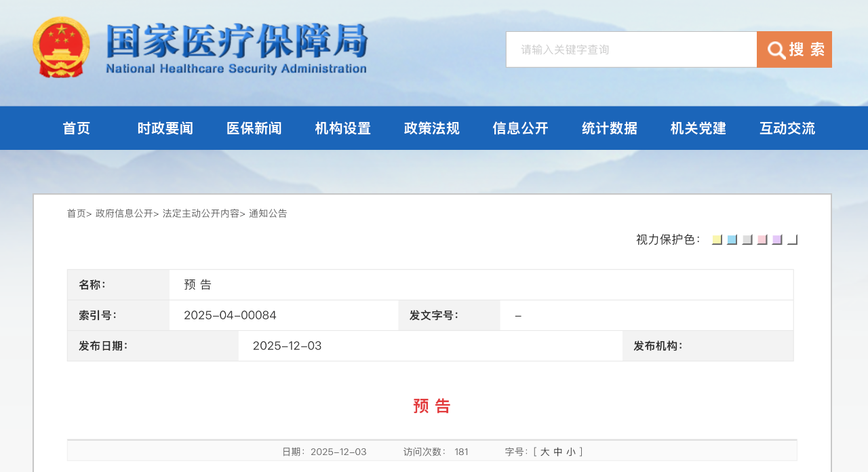This screenshot has width=868, height=472.
Task: Click the orange 搜索 search button
Action: (x=794, y=50)
